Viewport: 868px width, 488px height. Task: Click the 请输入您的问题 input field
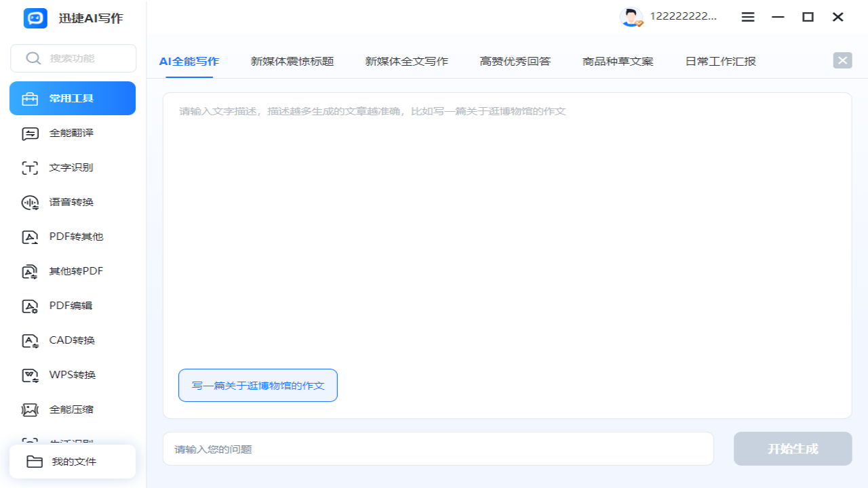(x=438, y=448)
